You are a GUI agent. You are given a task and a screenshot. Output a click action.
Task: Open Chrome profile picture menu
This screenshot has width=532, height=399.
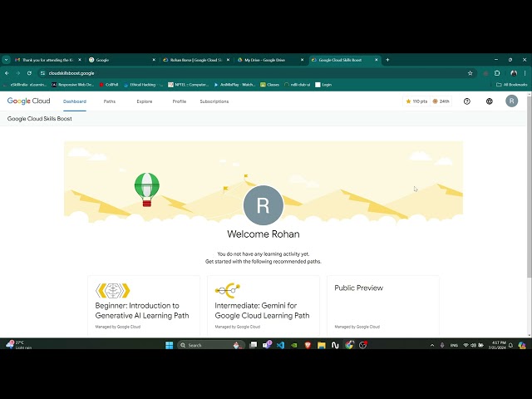point(514,73)
